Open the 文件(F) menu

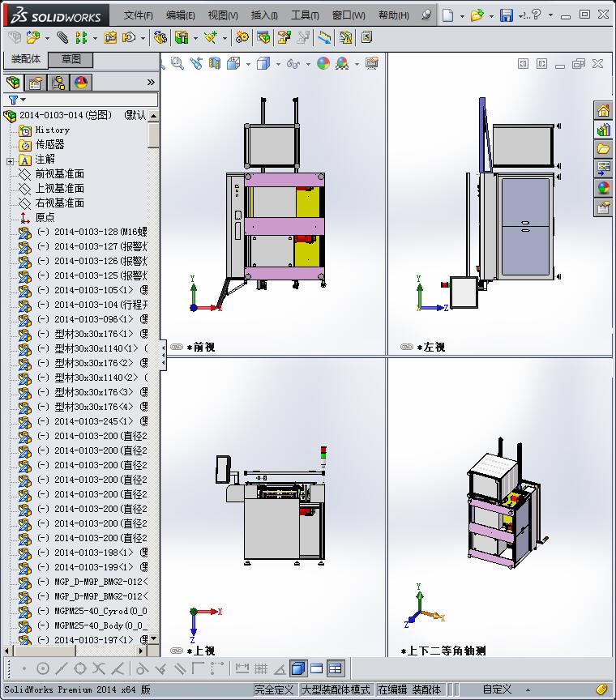138,15
